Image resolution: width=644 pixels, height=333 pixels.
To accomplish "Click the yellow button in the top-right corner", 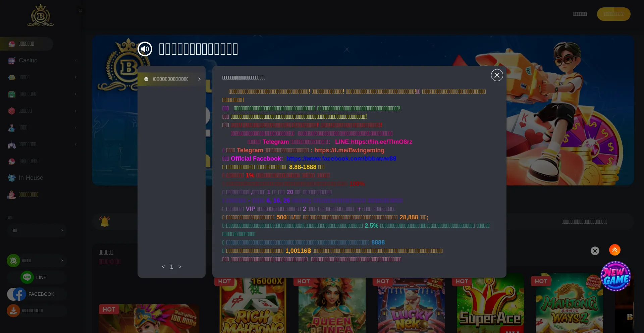I will coord(613,14).
